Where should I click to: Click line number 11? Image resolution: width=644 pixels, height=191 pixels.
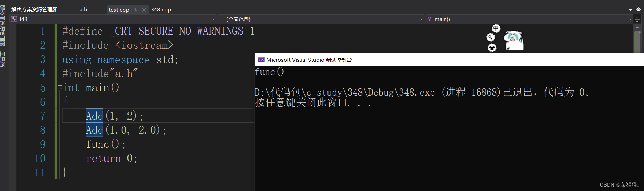pyautogui.click(x=40, y=172)
